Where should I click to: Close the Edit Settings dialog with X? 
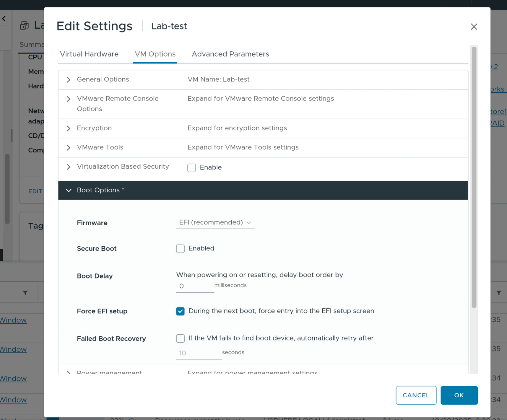(x=474, y=27)
